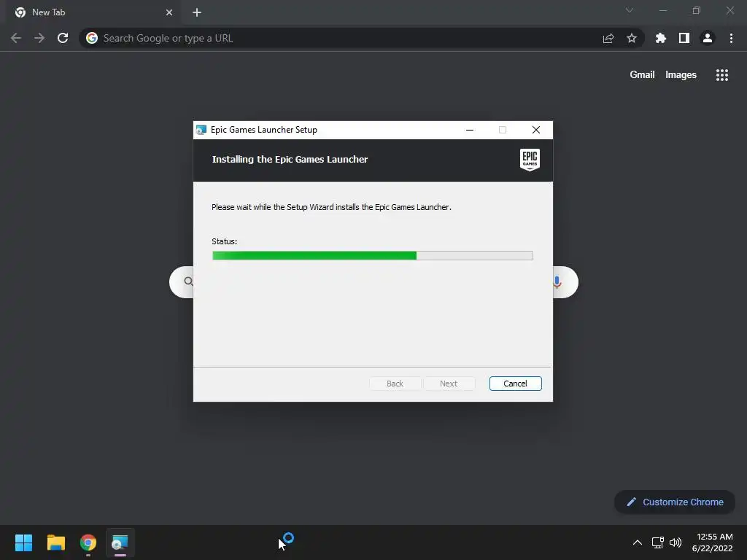The image size is (747, 560).
Task: Open the clock and date panel
Action: (712, 542)
